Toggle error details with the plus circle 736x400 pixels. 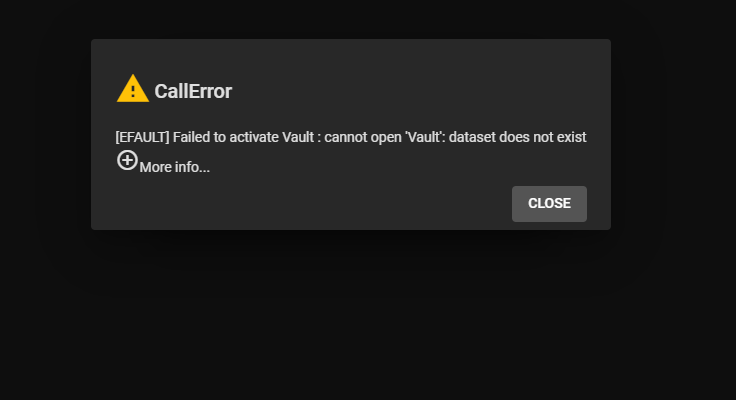pos(127,161)
